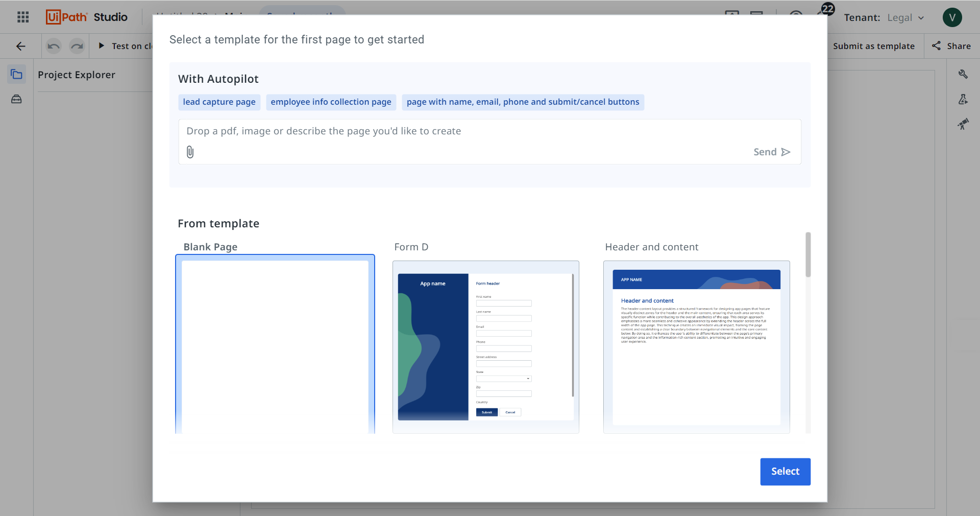Open the Toolbox panel icon
This screenshot has height=516, width=980.
tap(16, 99)
